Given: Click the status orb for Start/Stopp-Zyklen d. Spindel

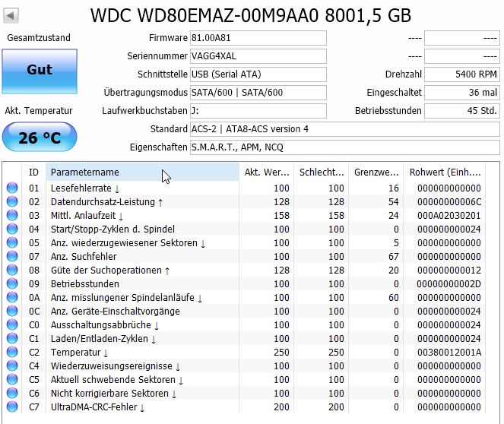Looking at the screenshot, I should pyautogui.click(x=12, y=229).
